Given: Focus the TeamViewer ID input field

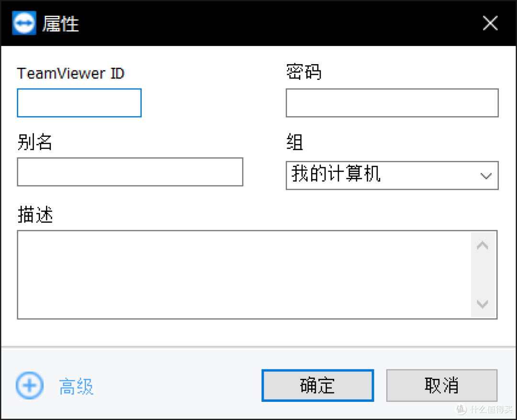Looking at the screenshot, I should (x=79, y=103).
